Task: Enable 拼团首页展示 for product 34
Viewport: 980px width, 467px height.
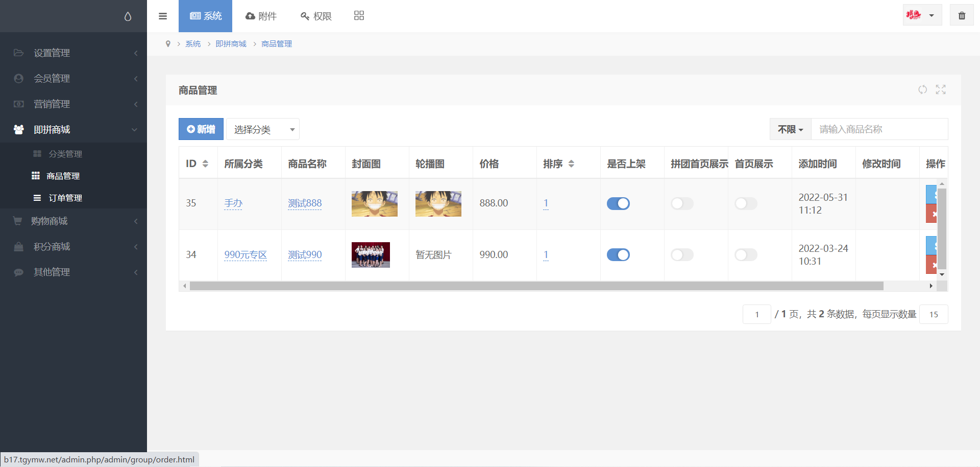Action: [682, 255]
